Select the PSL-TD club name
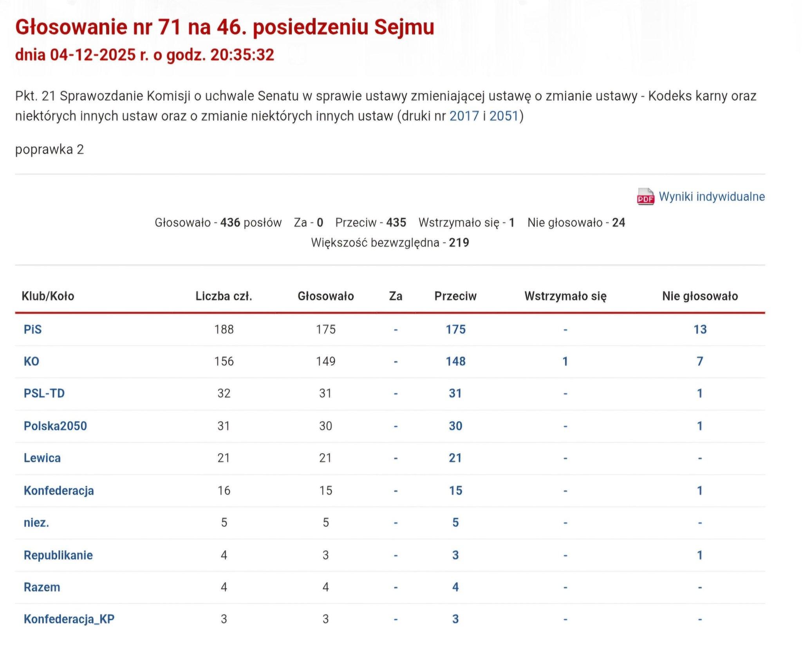Image resolution: width=802 pixels, height=672 pixels. tap(44, 393)
